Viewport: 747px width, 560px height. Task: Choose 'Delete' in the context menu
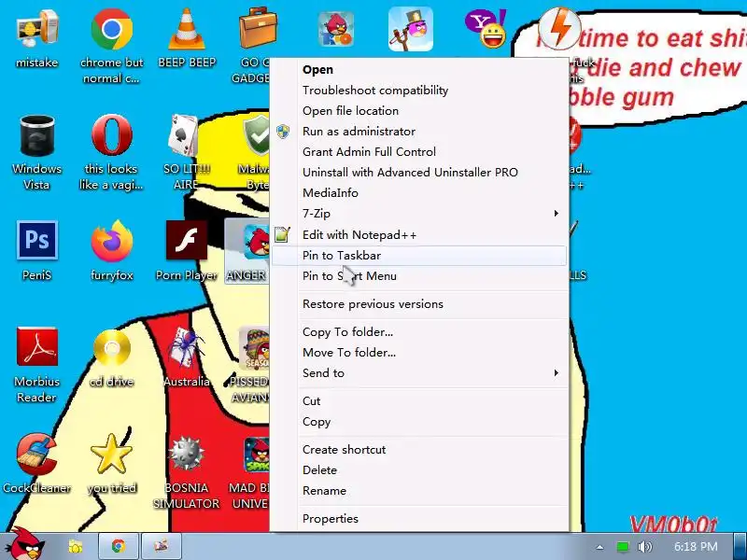tap(419, 470)
